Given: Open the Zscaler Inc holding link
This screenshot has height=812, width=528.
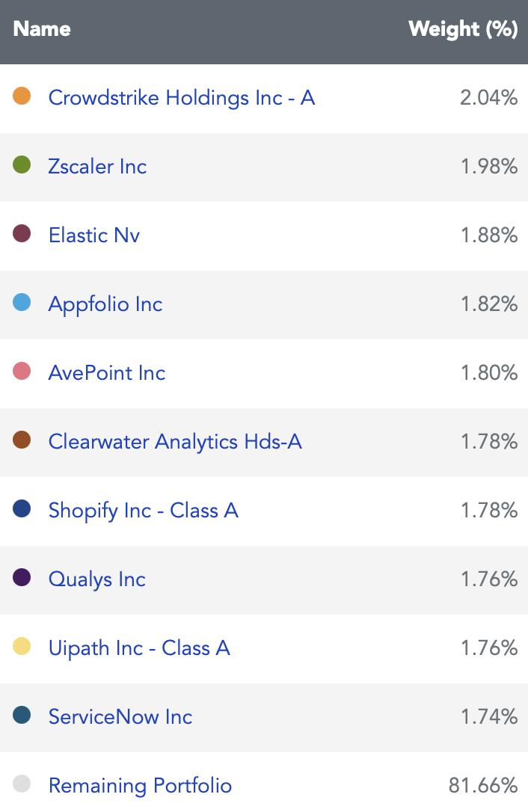Looking at the screenshot, I should (x=97, y=167).
